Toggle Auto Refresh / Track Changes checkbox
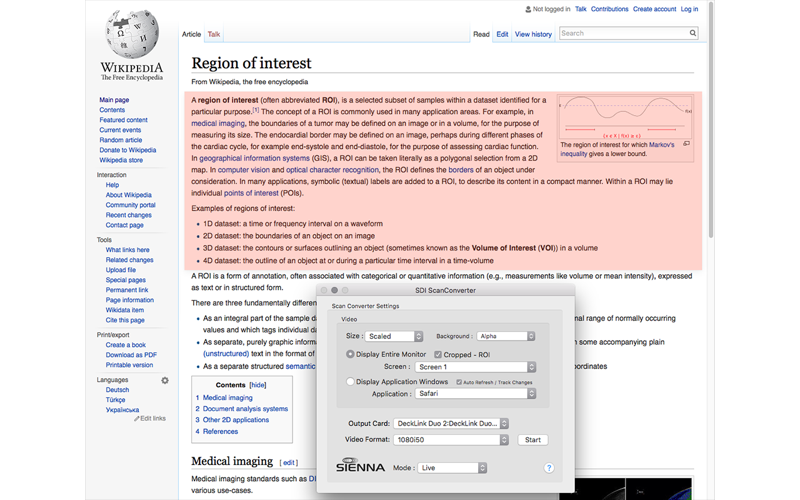 [459, 382]
